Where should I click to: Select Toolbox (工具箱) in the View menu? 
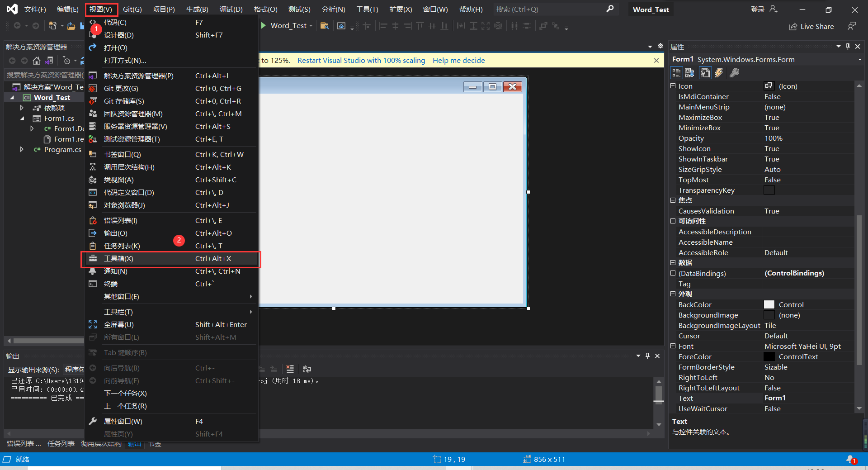(x=171, y=259)
